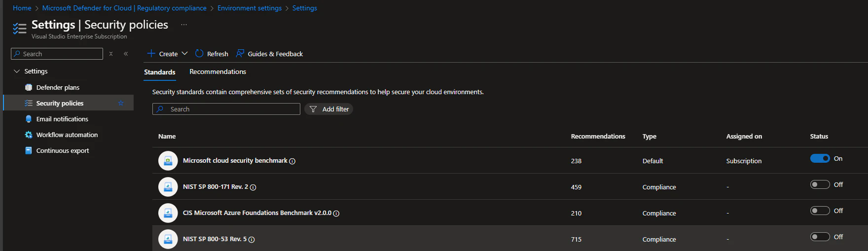This screenshot has width=868, height=251.
Task: Enable the NIST SP 800-171 Rev. 2 toggle
Action: 820,184
